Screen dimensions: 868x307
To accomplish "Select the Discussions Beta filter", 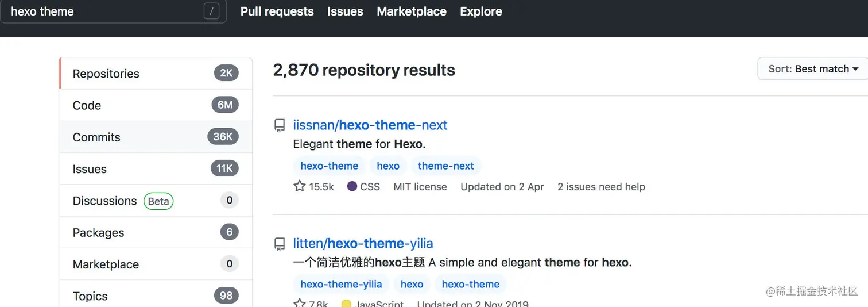I will pos(156,201).
